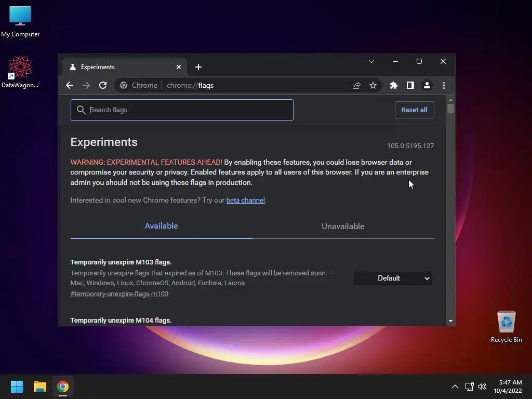This screenshot has width=532, height=399.
Task: Click the magnifier icon in search box
Action: pos(81,110)
